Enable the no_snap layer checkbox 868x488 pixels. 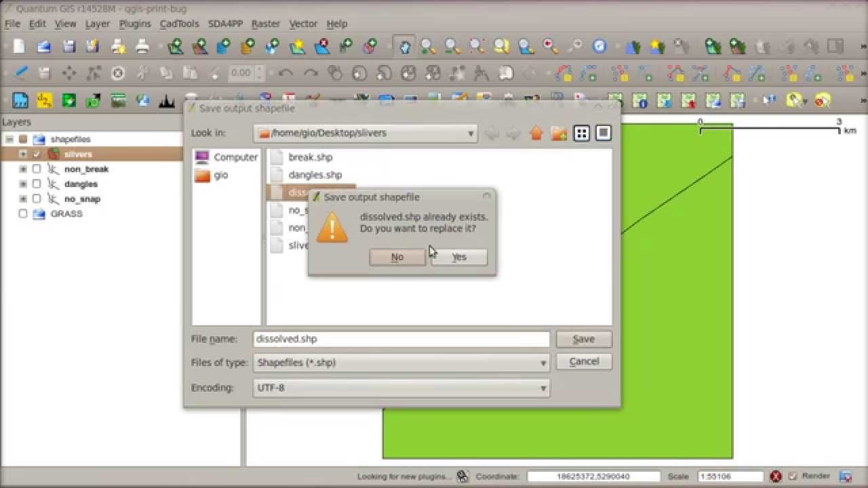pyautogui.click(x=37, y=199)
